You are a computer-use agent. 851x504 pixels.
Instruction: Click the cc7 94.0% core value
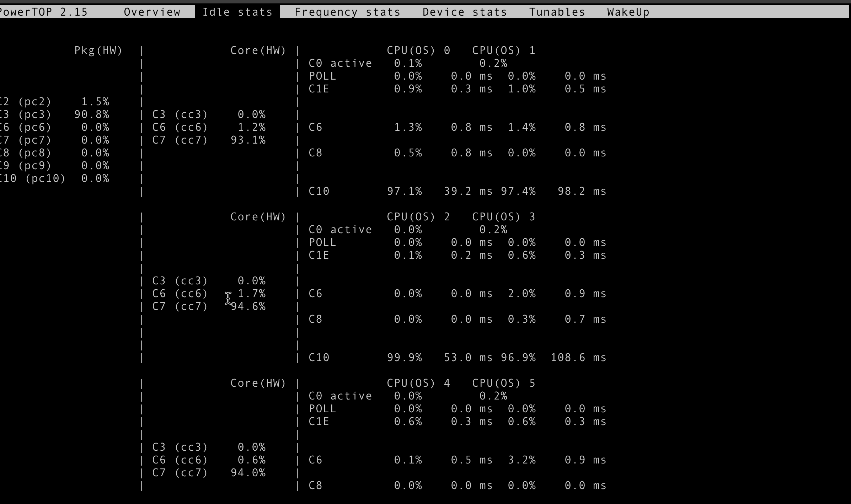click(248, 473)
